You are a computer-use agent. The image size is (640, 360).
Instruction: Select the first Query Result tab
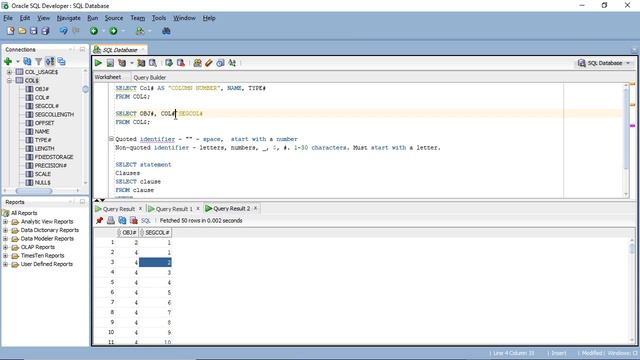tap(118, 209)
